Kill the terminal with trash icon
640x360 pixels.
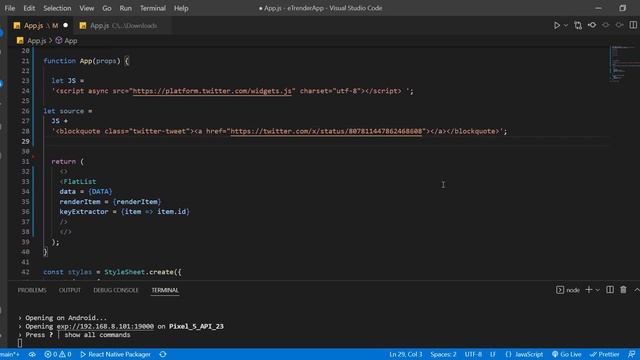pyautogui.click(x=623, y=289)
